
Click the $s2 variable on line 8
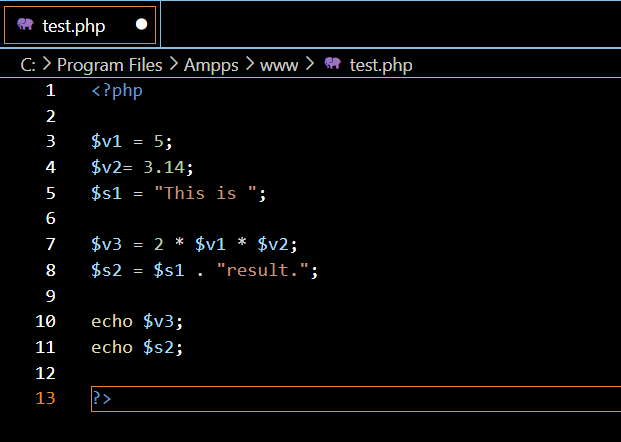(x=106, y=270)
